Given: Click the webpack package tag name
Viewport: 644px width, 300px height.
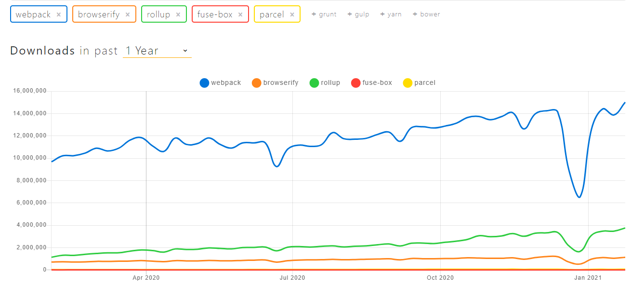Looking at the screenshot, I should click(33, 14).
